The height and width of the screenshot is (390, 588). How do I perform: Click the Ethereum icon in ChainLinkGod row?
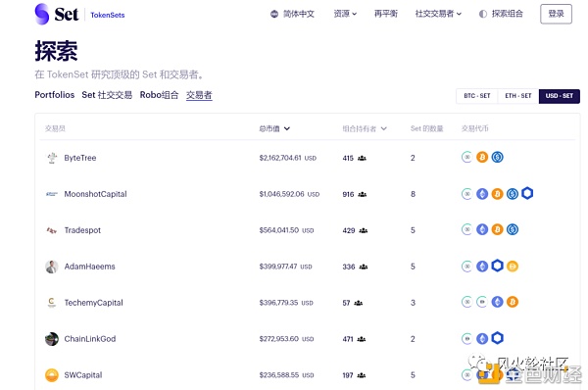tap(482, 339)
